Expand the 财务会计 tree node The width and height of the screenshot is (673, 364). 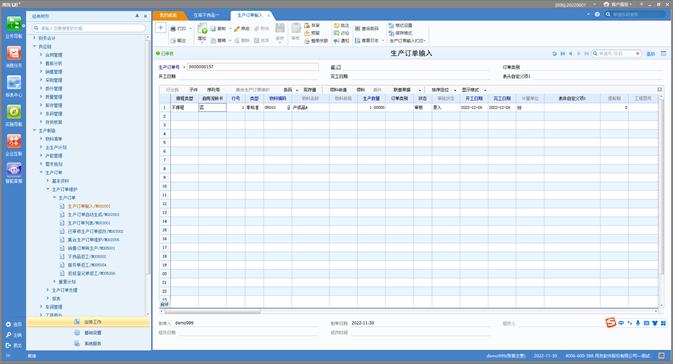tap(35, 38)
